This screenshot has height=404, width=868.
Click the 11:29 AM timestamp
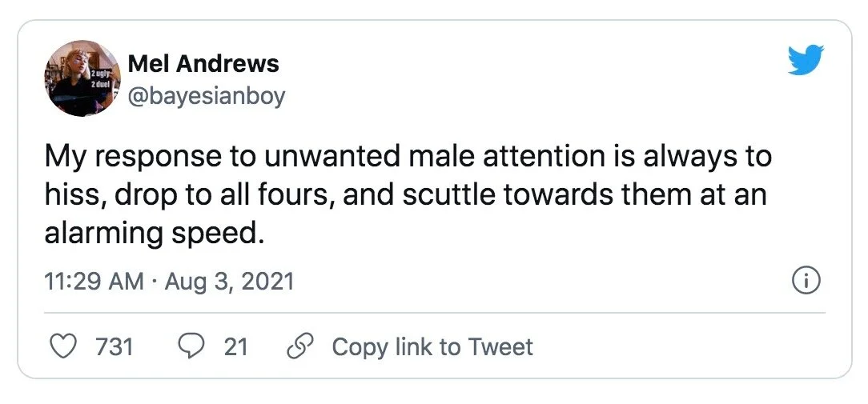pos(94,282)
